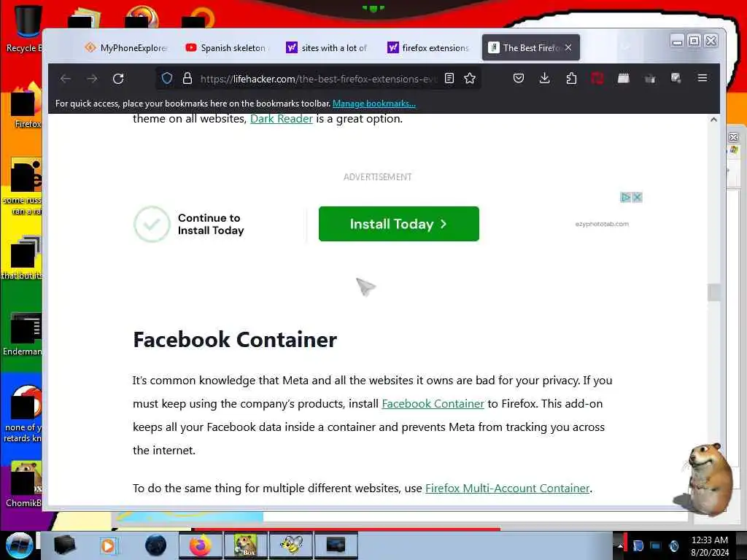Click the ad checkmark circle icon
747x560 pixels.
pos(152,225)
